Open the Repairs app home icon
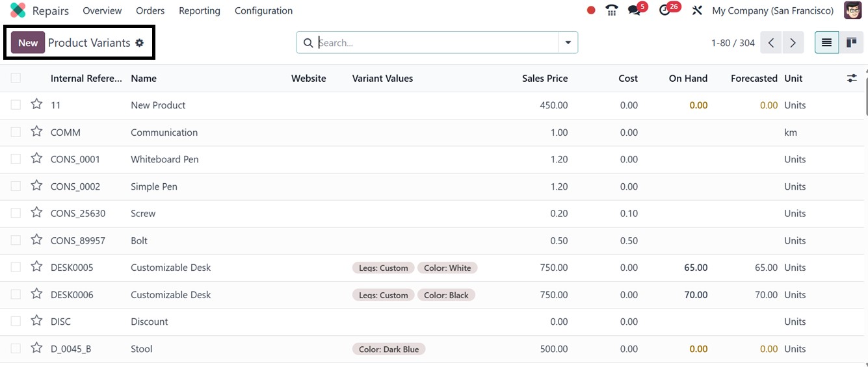The image size is (868, 367). 18,10
